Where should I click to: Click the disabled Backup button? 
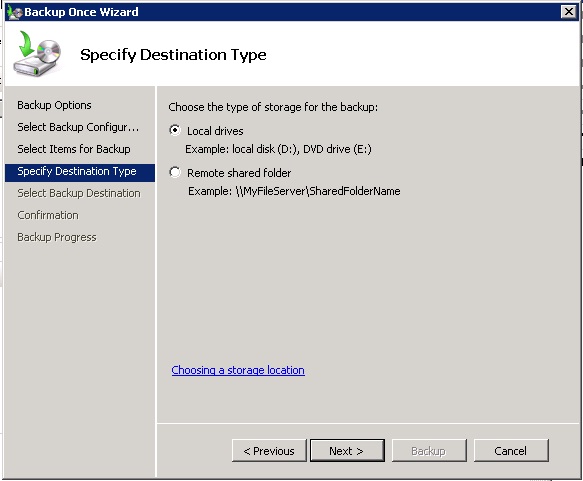(429, 451)
